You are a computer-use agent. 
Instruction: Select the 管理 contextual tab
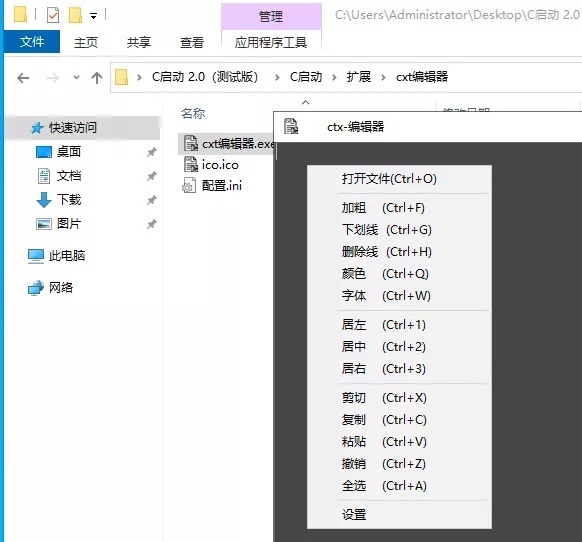point(271,16)
